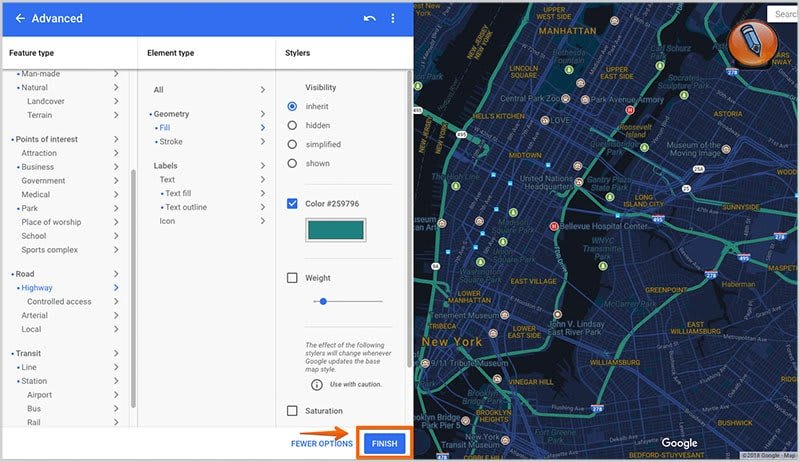Expand the Labels element chevron
Image resolution: width=800 pixels, height=462 pixels.
pyautogui.click(x=263, y=166)
